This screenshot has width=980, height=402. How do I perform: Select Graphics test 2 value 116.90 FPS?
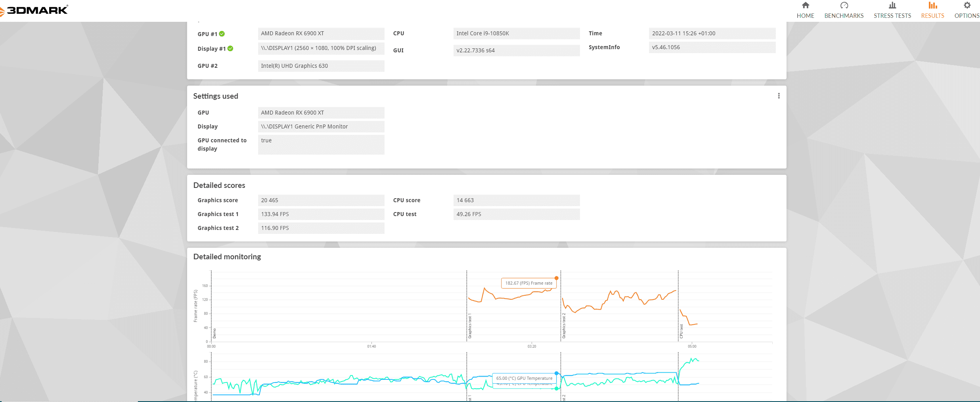coord(321,228)
